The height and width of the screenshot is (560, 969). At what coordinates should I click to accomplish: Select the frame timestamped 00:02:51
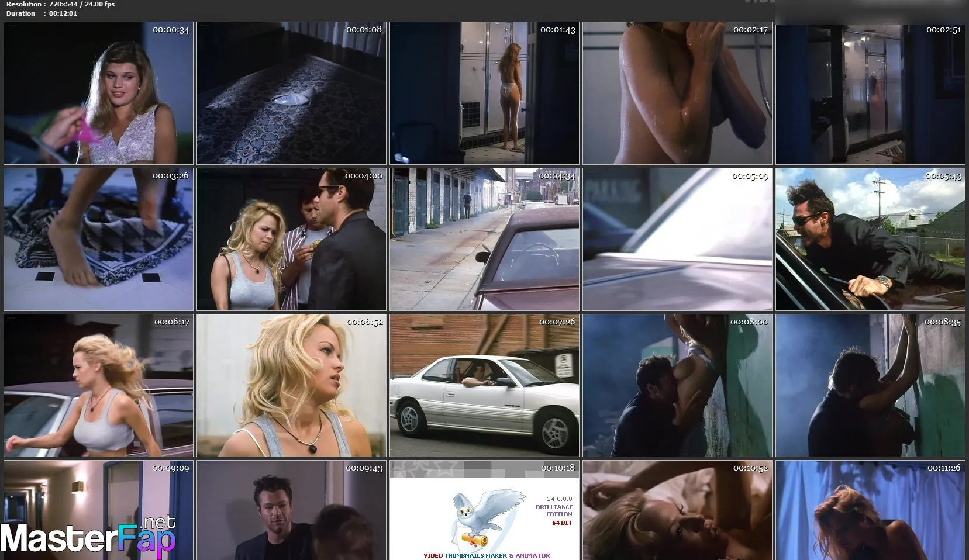(870, 94)
